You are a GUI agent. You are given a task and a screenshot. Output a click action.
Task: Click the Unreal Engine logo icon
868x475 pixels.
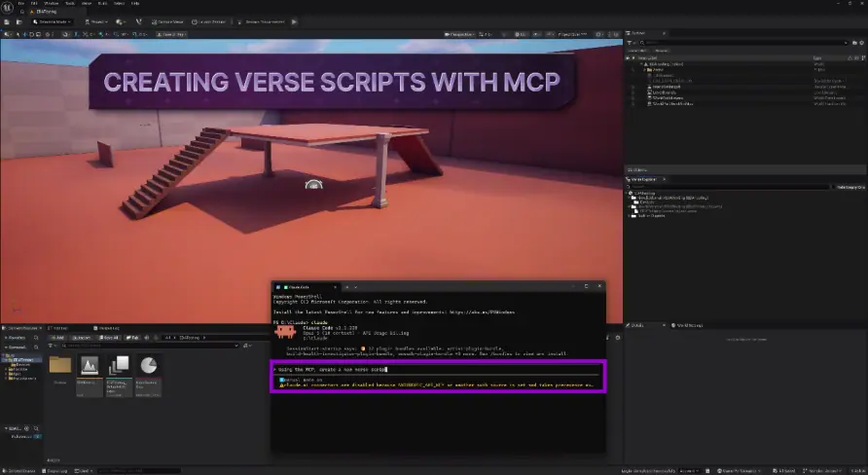7,7
